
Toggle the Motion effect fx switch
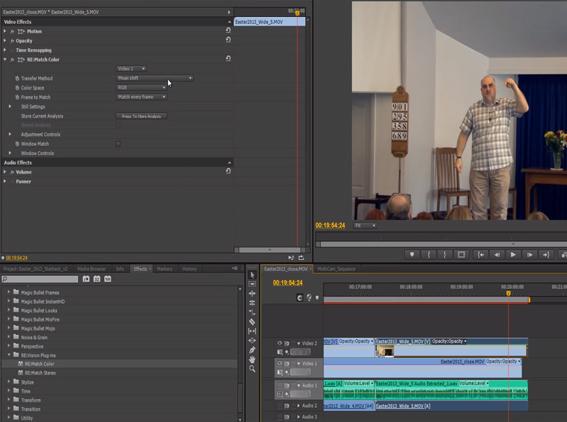pyautogui.click(x=12, y=31)
